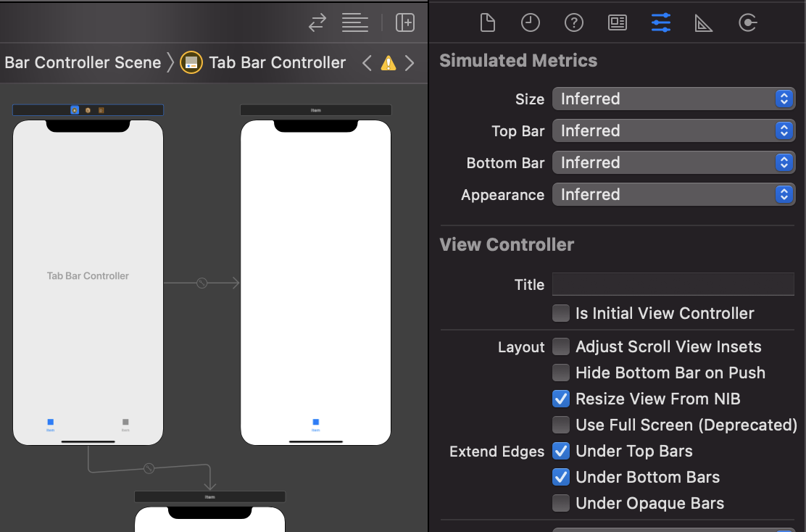Enable Hide Bottom Bar on Push
Viewport: 806px width, 532px height.
tap(561, 373)
